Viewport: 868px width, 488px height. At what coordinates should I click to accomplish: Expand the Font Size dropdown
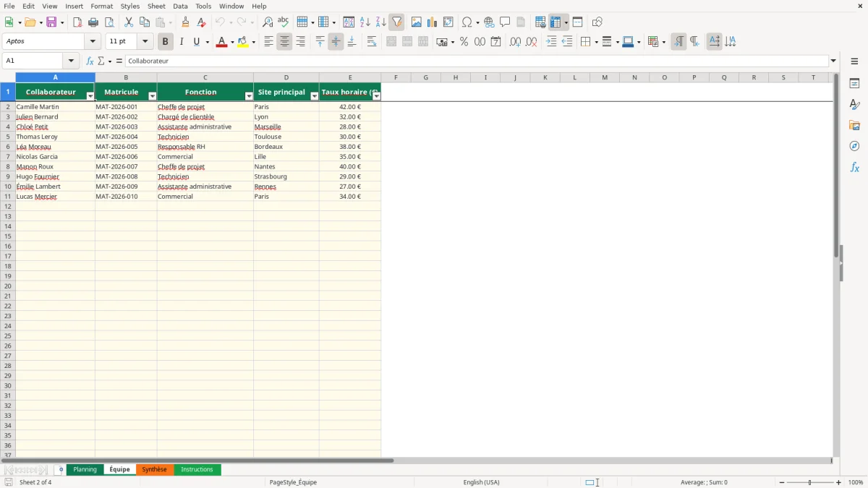[x=145, y=42]
